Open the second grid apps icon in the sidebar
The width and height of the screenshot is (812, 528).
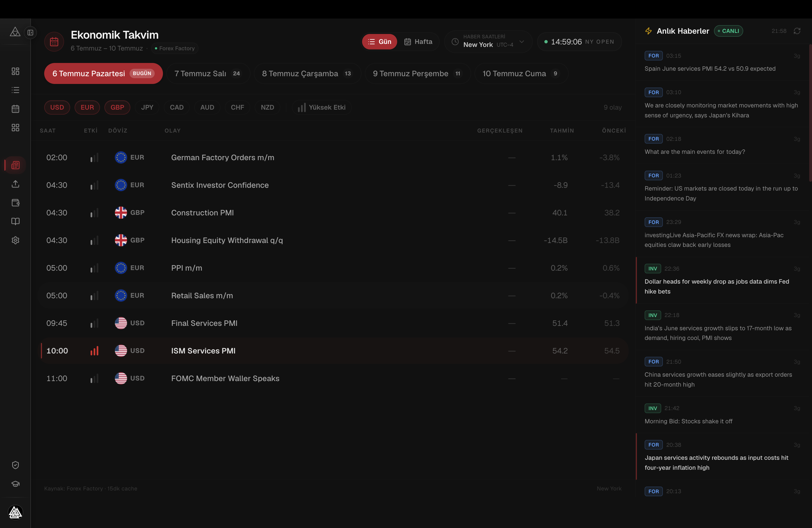15,128
